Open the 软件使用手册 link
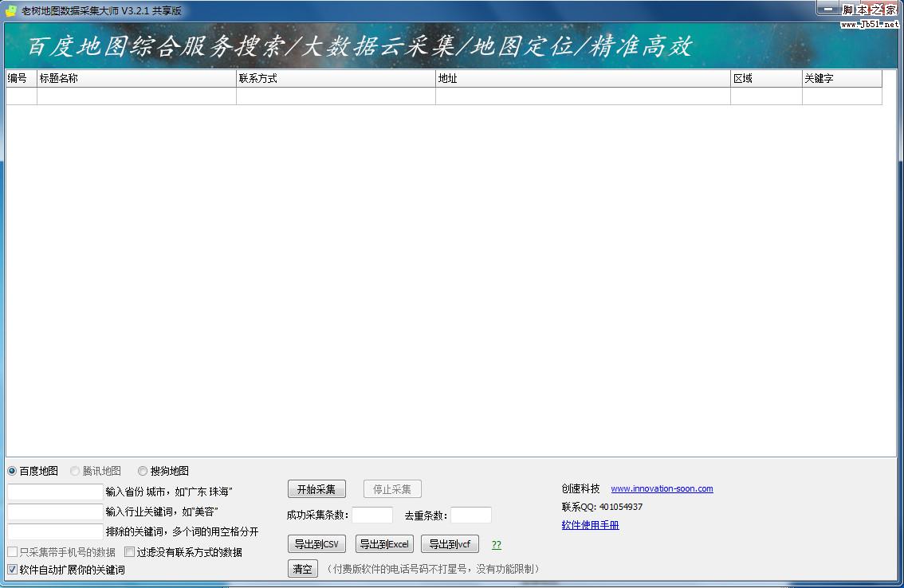Image resolution: width=904 pixels, height=588 pixels. [590, 525]
